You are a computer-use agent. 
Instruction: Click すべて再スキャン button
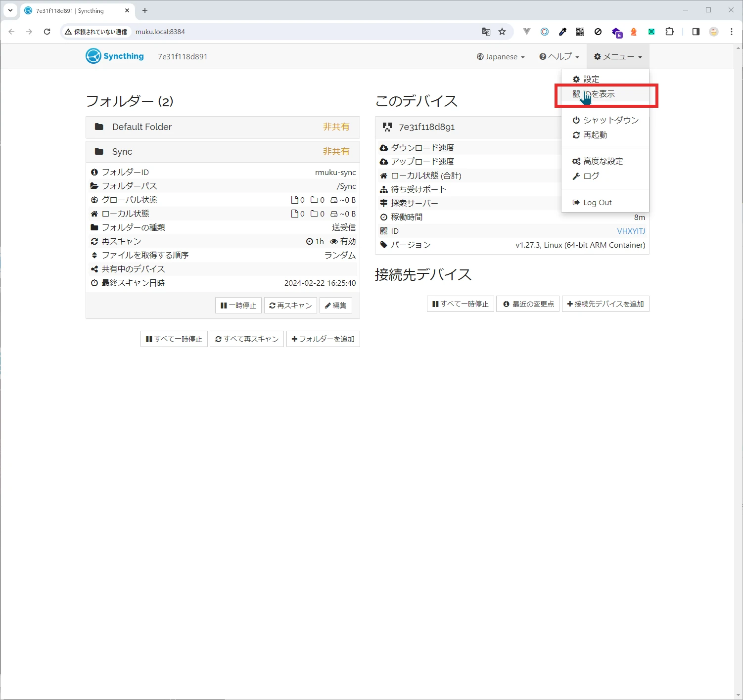click(247, 339)
